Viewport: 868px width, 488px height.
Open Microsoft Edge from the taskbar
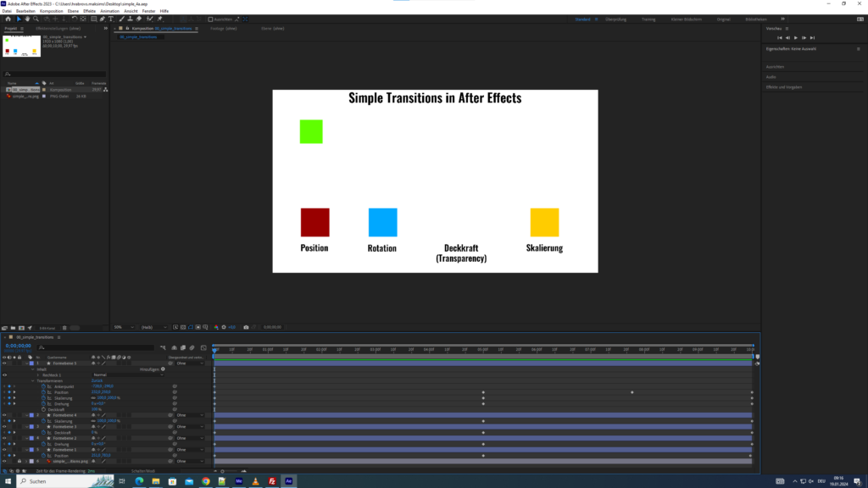139,480
